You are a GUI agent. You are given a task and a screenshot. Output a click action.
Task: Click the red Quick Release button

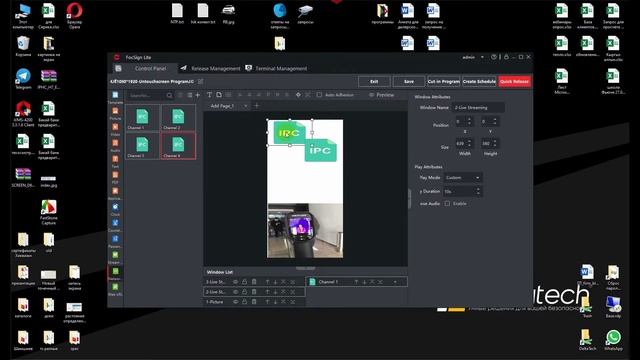[514, 81]
